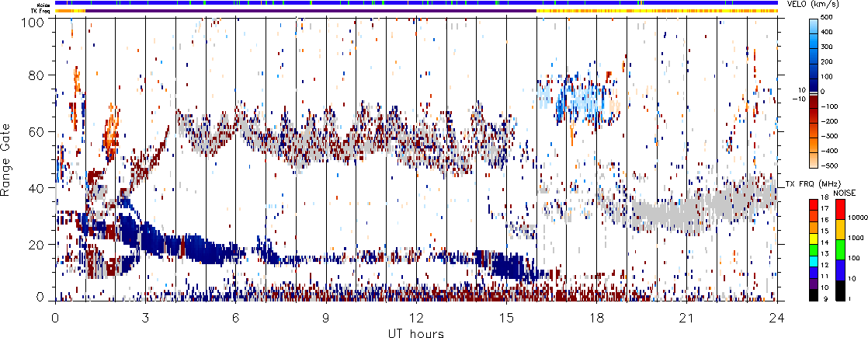Click the x-axis tick label 18
The width and height of the screenshot is (868, 338).
tap(597, 317)
